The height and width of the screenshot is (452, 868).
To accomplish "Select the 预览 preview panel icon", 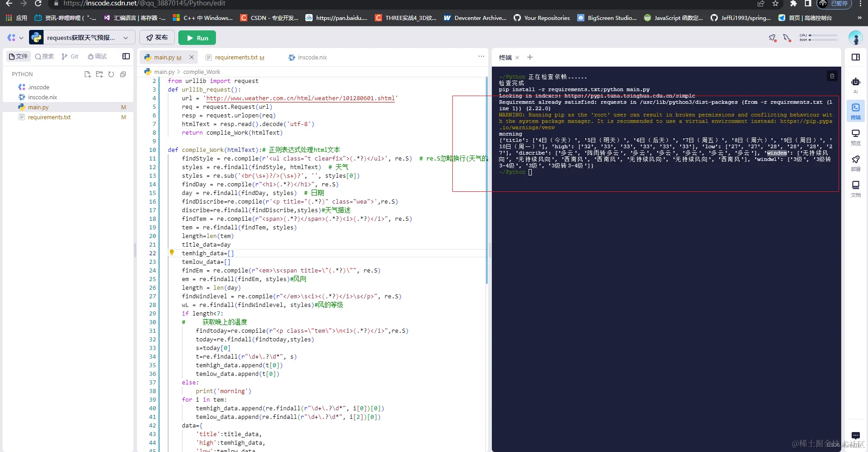I will point(856,136).
